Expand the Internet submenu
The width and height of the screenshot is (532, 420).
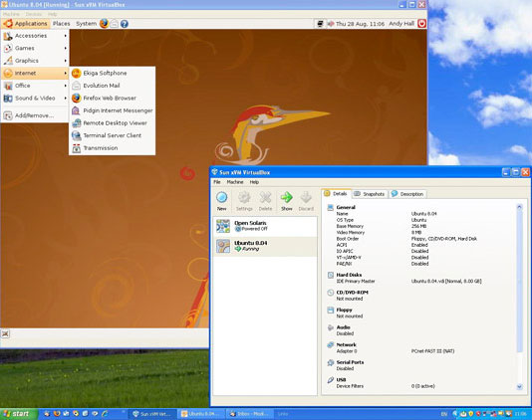[35, 73]
